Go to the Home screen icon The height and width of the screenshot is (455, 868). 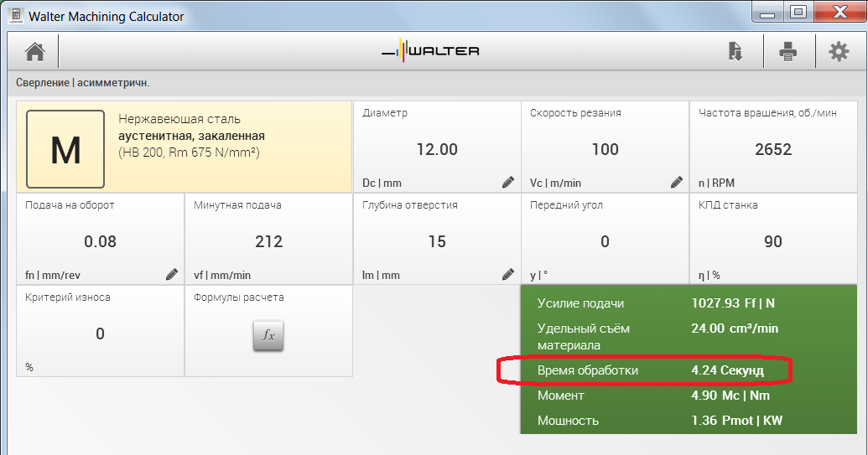point(35,51)
